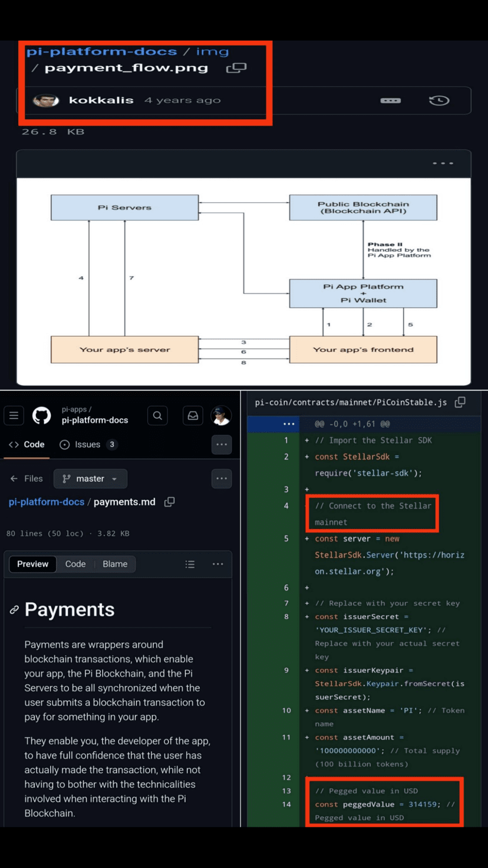
Task: Open GitHub search magnifier icon
Action: pyautogui.click(x=157, y=416)
